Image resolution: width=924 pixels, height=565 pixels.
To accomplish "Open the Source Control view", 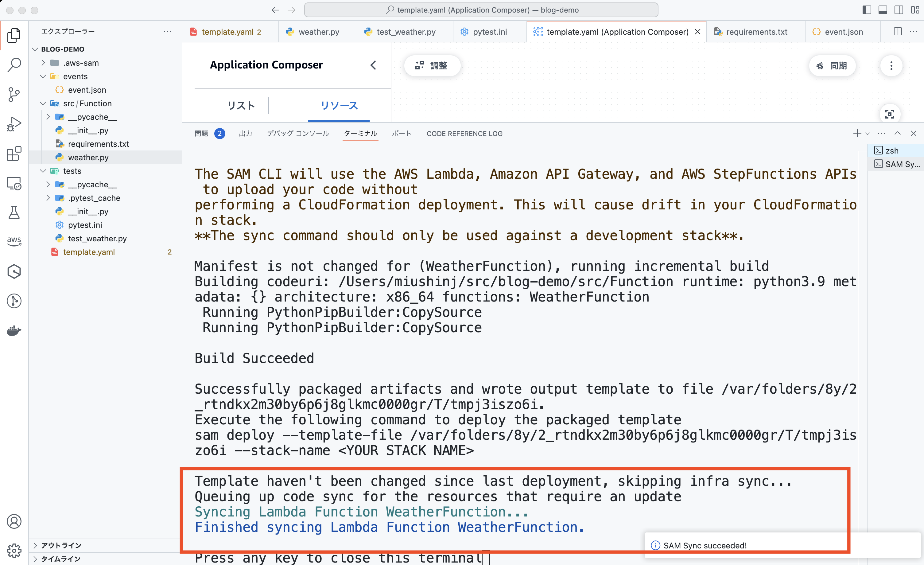I will [x=14, y=94].
